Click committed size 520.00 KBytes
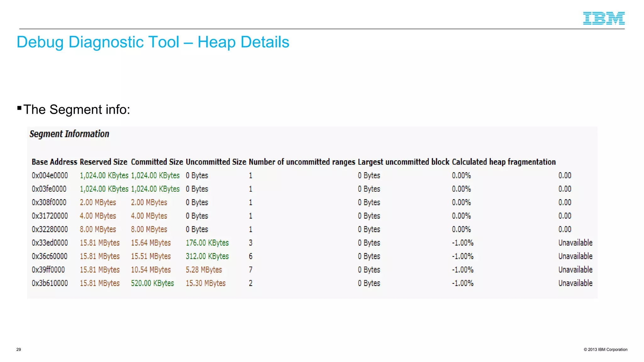644x362 pixels. [153, 284]
